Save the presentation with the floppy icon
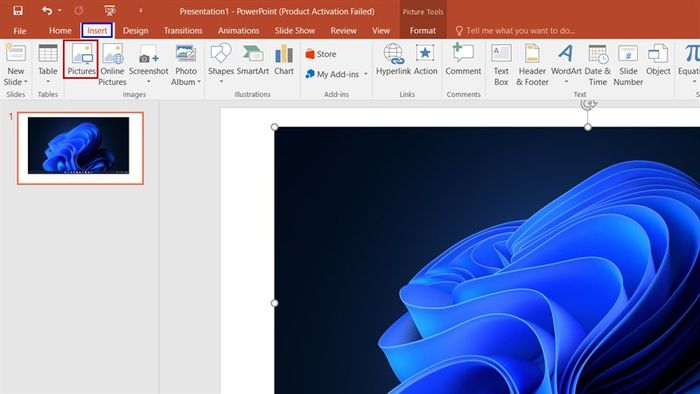This screenshot has height=394, width=700. (x=18, y=11)
